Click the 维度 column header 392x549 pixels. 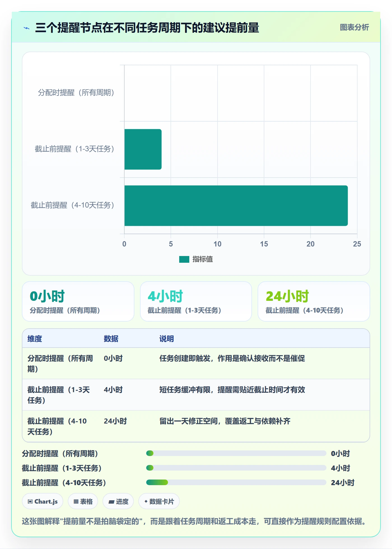[35, 339]
